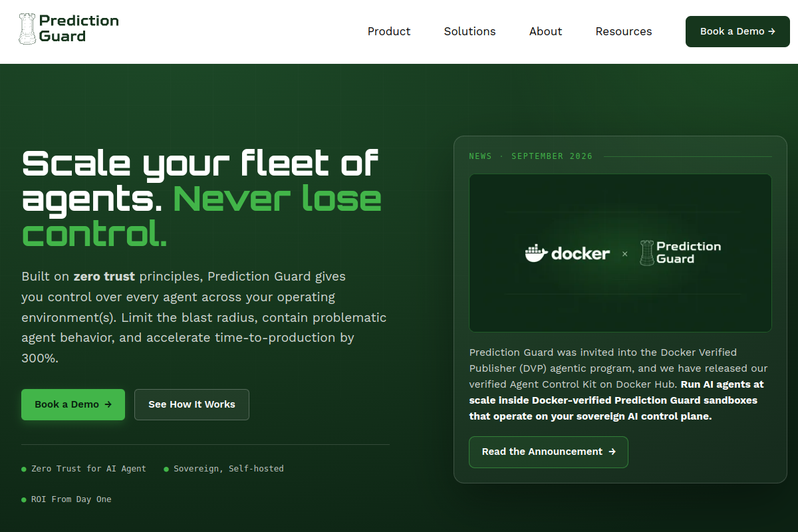This screenshot has width=798, height=532.
Task: Click the green bullet beside Sovereign, Self-hosted
Action: pos(166,469)
